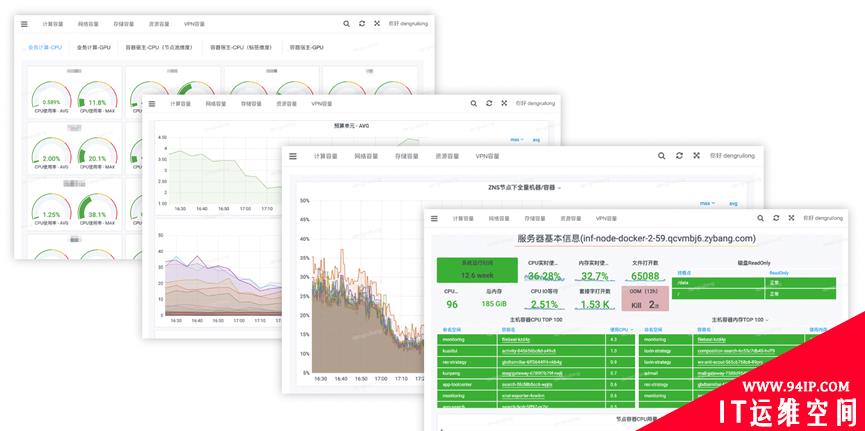
Task: Open VPN容量 menu in the CPU gauge window
Action: pyautogui.click(x=194, y=24)
